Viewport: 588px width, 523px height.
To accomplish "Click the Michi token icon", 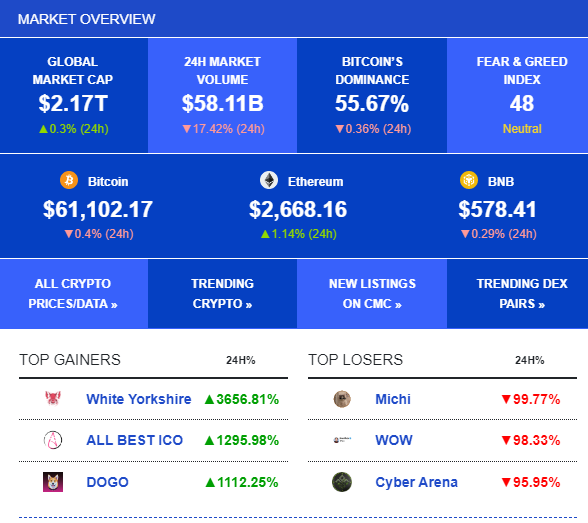I will tap(342, 399).
